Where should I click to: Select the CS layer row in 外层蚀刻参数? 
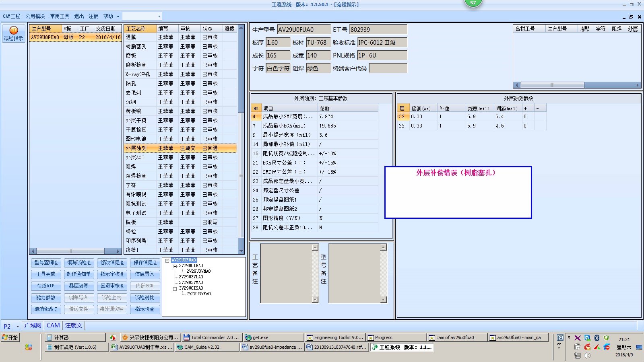(472, 117)
